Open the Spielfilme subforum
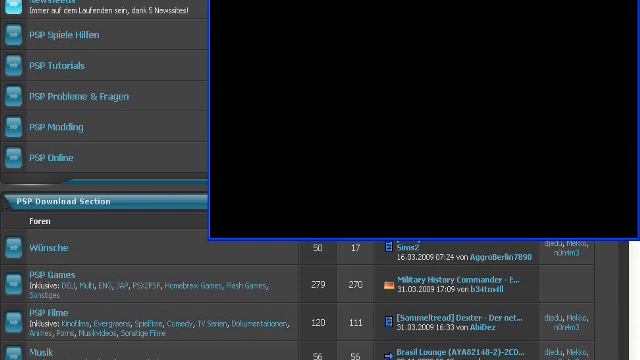640x360 pixels. pos(148,324)
